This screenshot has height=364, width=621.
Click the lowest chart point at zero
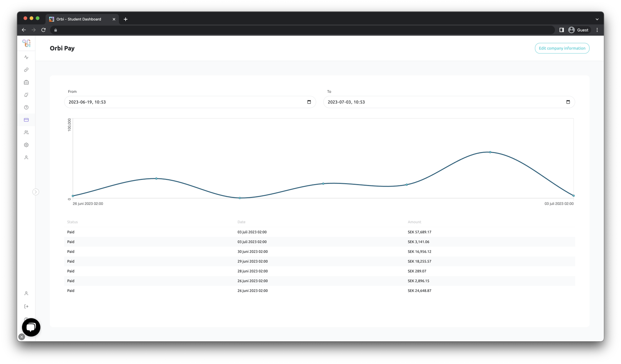[240, 198]
